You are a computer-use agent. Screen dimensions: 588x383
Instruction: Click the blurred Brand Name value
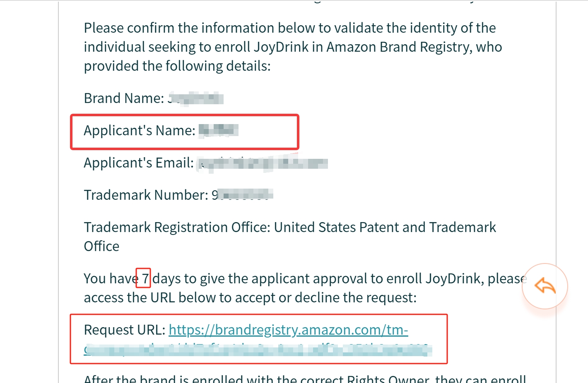coord(196,98)
